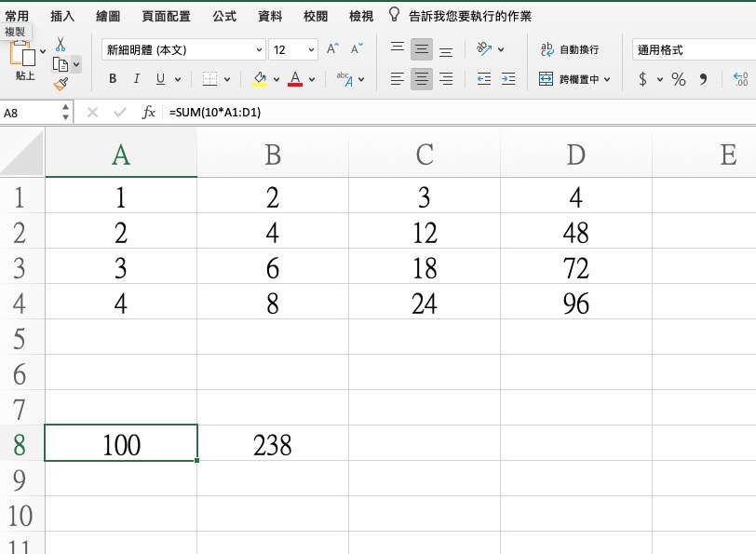This screenshot has height=554, width=756.
Task: Align text right
Action: pos(446,78)
